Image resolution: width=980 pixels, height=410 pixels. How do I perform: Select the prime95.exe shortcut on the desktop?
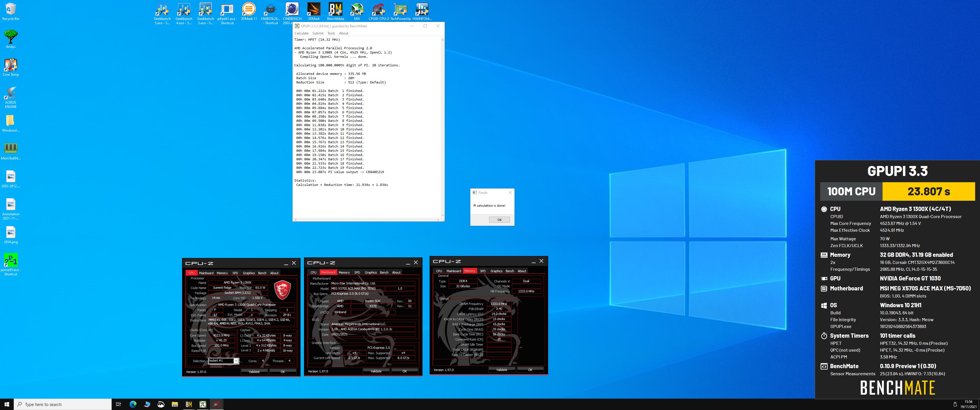(11, 264)
